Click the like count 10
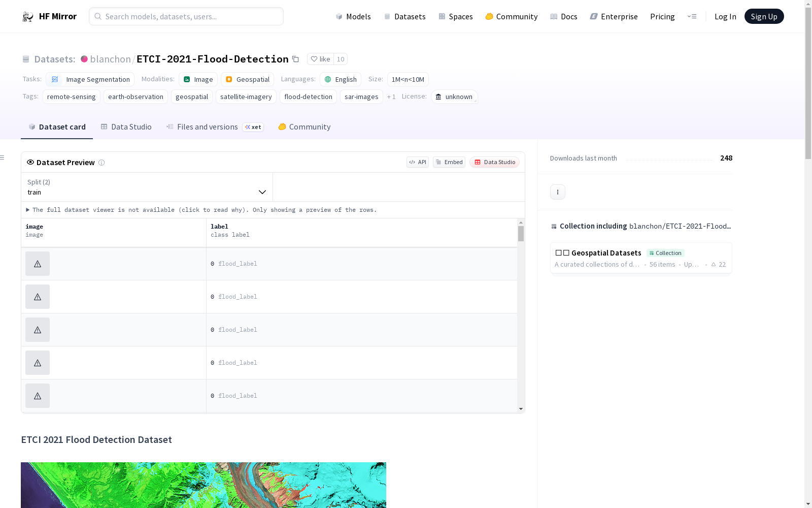This screenshot has height=508, width=812. (x=341, y=59)
